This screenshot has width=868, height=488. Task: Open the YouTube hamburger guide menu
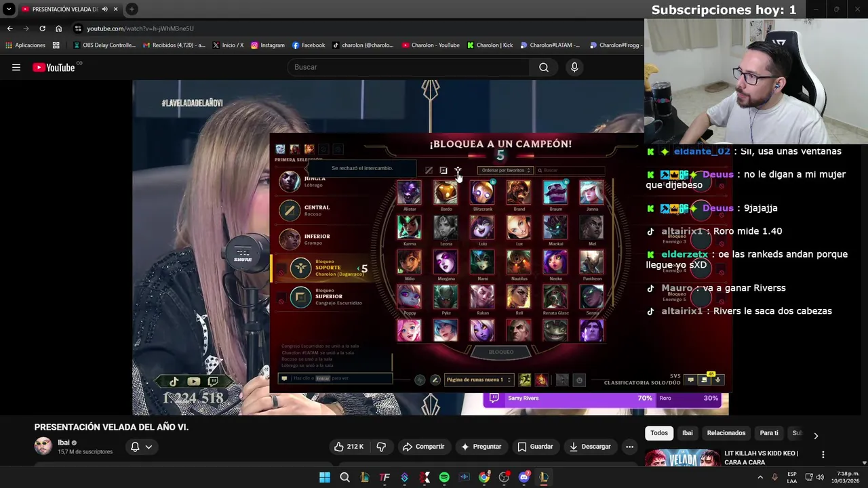[x=16, y=67]
